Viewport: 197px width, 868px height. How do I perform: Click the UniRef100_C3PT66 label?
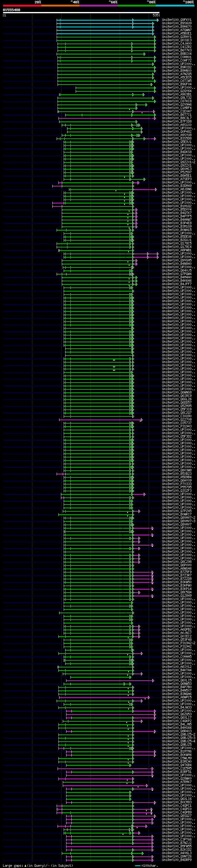[x=176, y=839]
